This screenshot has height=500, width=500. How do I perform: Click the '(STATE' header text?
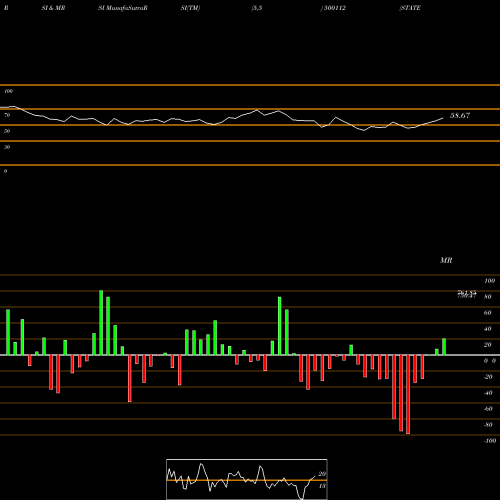coord(410,8)
